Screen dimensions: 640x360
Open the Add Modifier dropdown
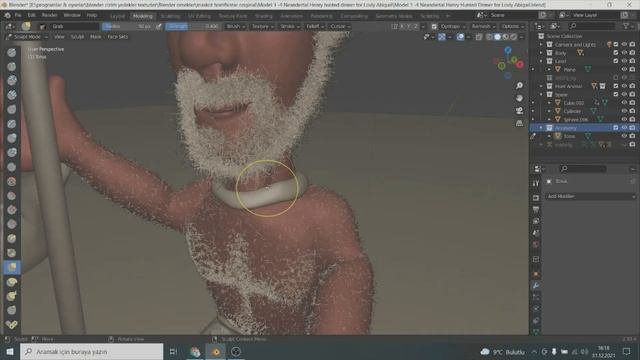pos(591,196)
